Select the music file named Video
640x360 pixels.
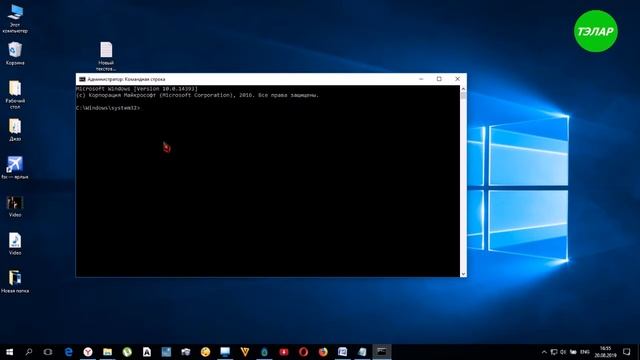click(x=15, y=244)
